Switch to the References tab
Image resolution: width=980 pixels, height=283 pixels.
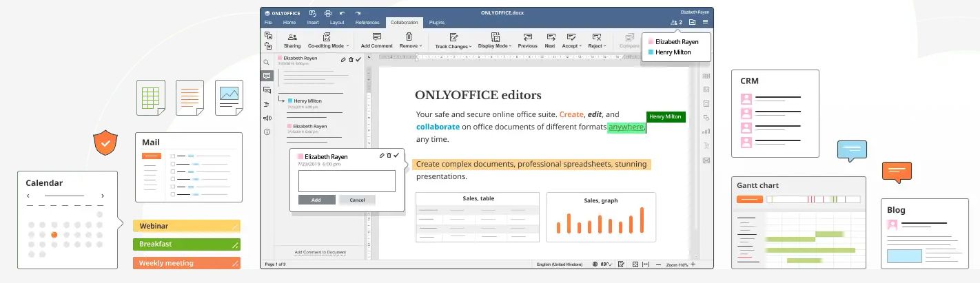point(367,23)
